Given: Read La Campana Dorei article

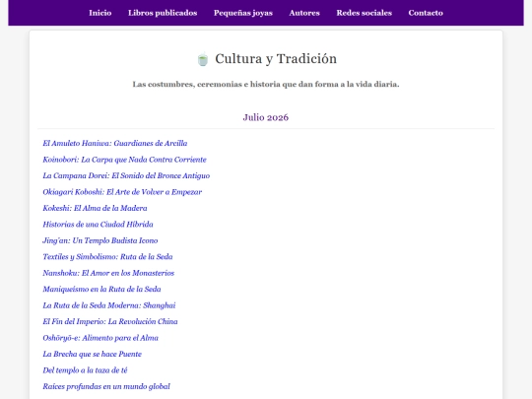Looking at the screenshot, I should tap(126, 175).
